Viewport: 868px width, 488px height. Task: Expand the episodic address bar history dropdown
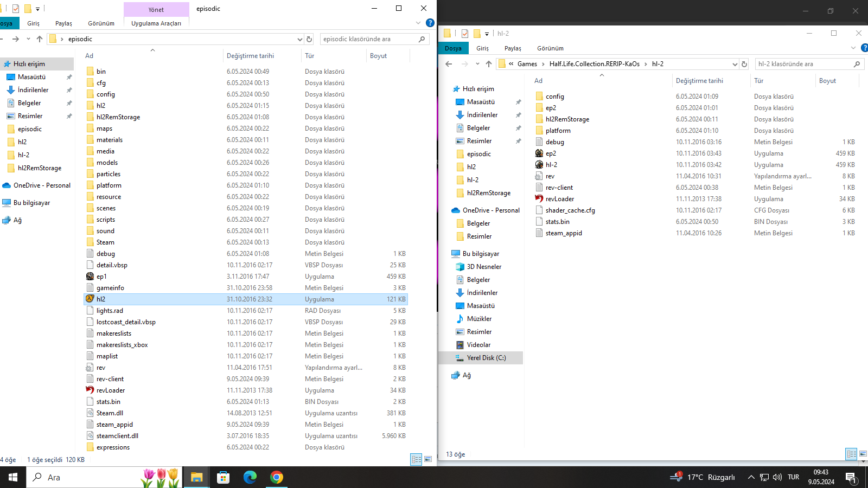tap(299, 39)
